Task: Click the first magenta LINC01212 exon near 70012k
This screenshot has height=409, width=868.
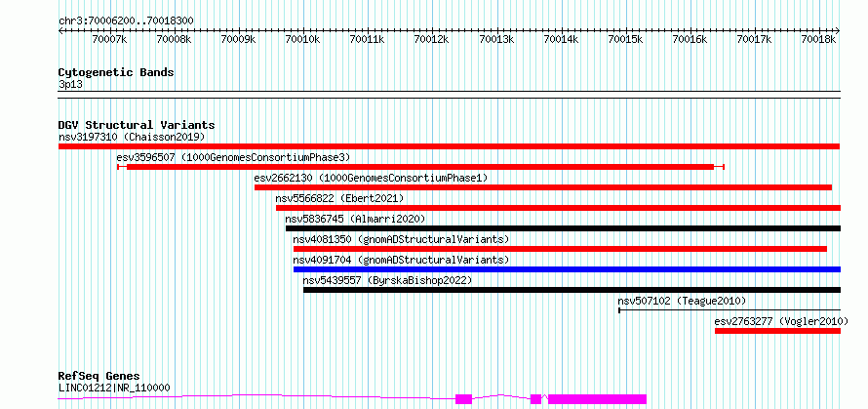Action: click(x=464, y=399)
